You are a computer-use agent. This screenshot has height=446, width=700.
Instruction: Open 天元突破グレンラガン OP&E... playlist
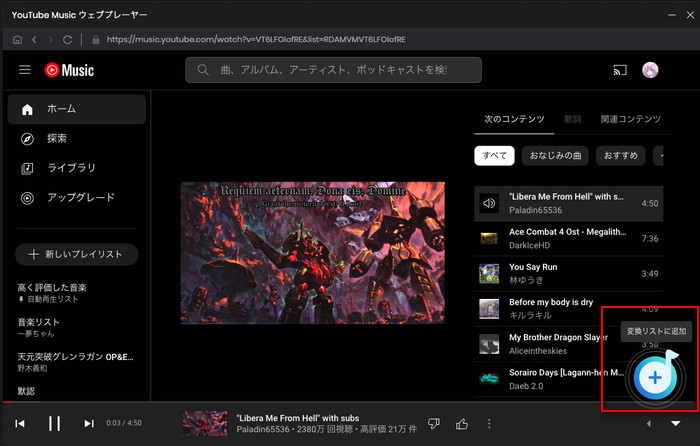(x=75, y=362)
